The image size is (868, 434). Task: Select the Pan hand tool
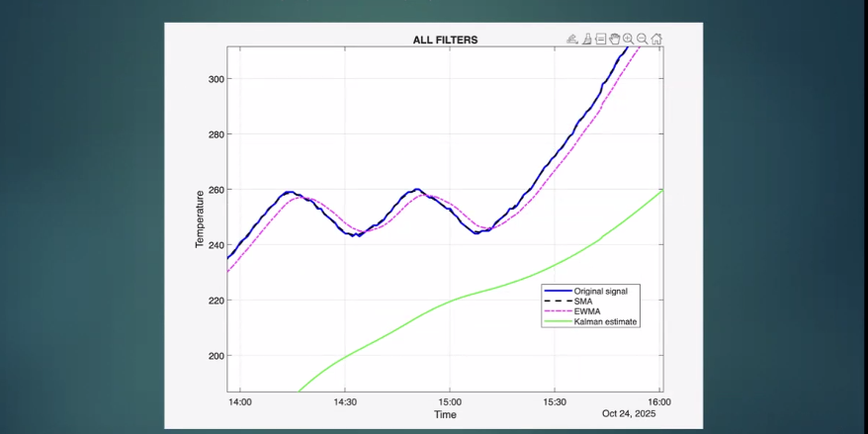(614, 40)
